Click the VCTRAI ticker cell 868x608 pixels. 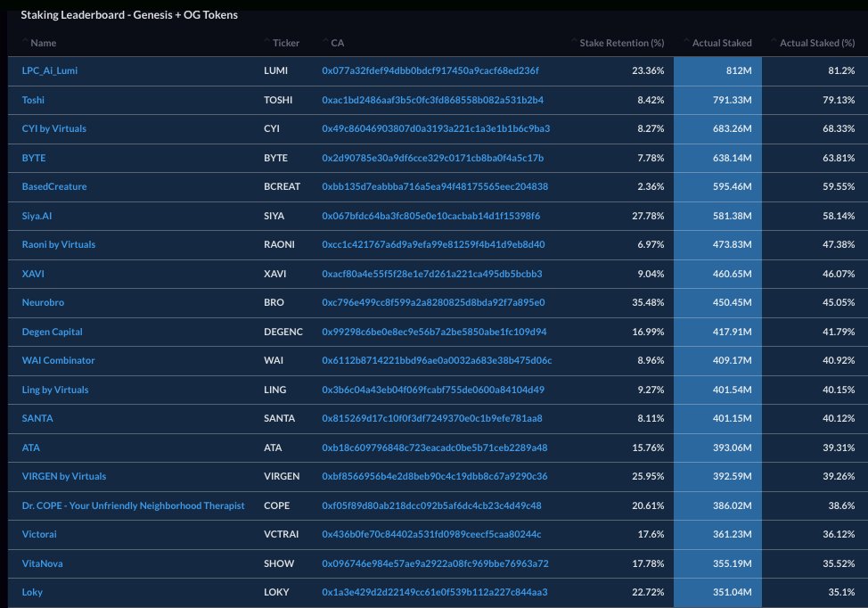pyautogui.click(x=281, y=534)
